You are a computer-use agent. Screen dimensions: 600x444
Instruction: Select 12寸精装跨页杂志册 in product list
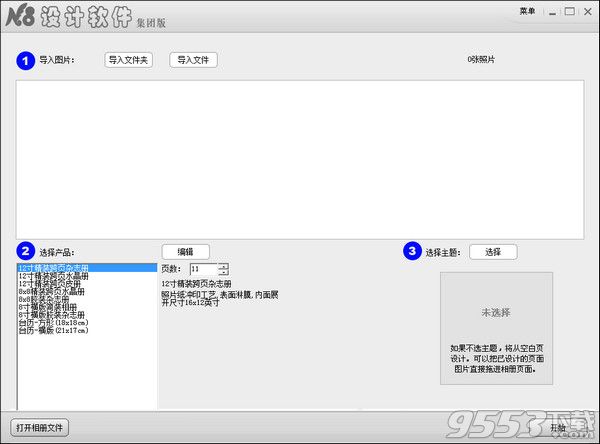click(87, 268)
